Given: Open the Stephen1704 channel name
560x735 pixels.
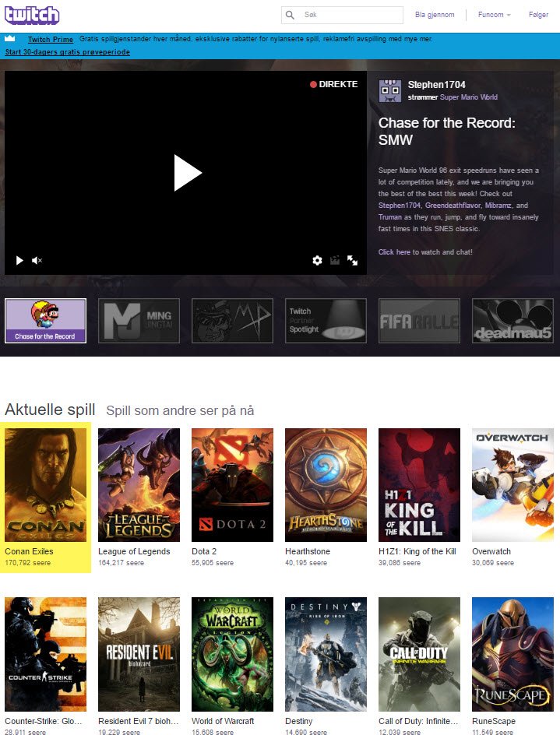Looking at the screenshot, I should (436, 85).
